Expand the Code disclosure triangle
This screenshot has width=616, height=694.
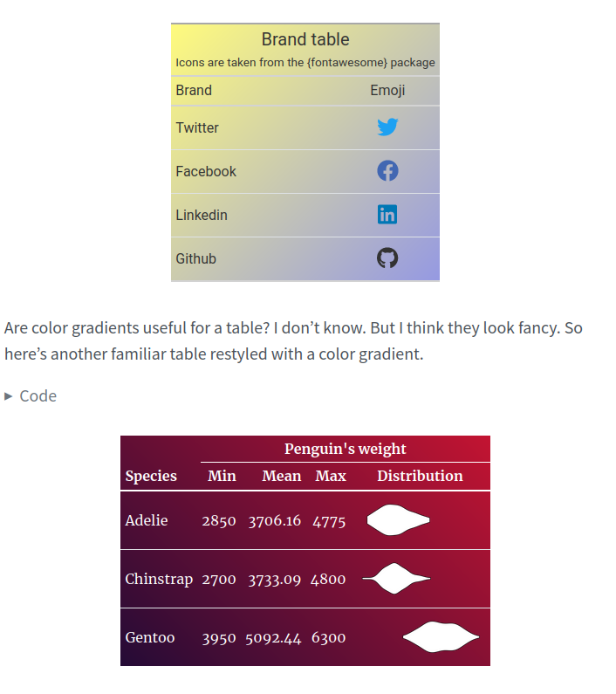pyautogui.click(x=10, y=396)
